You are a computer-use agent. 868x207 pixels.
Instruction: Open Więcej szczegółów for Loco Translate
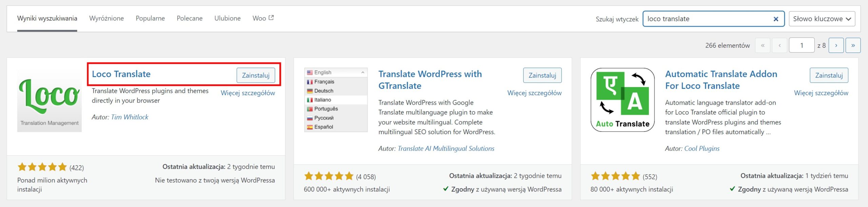click(x=248, y=93)
